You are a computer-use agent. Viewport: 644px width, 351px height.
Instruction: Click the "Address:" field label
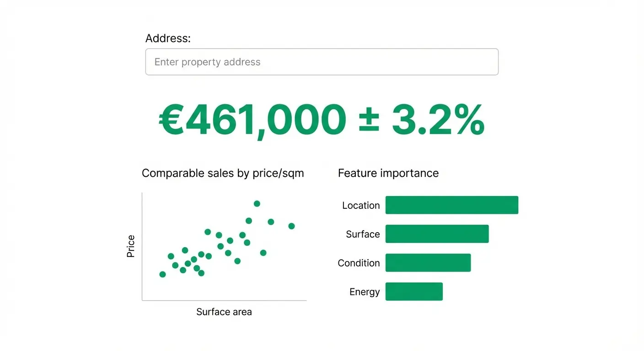click(x=168, y=38)
